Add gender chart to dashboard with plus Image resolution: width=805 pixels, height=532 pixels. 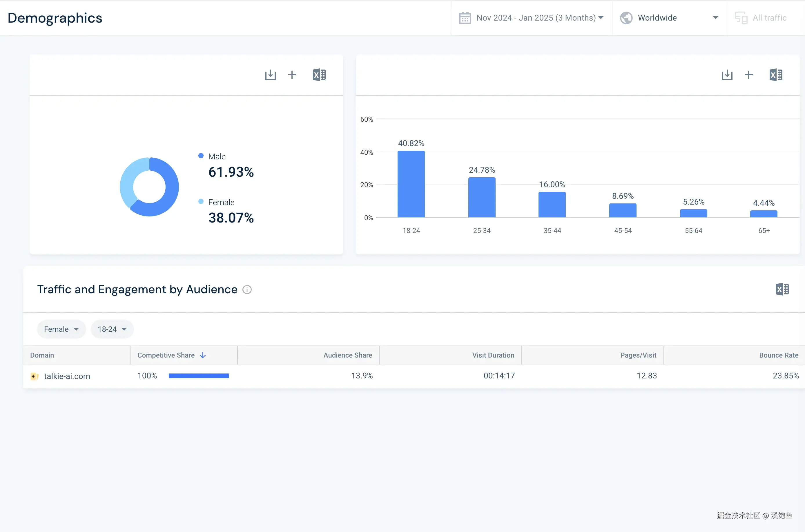tap(292, 75)
